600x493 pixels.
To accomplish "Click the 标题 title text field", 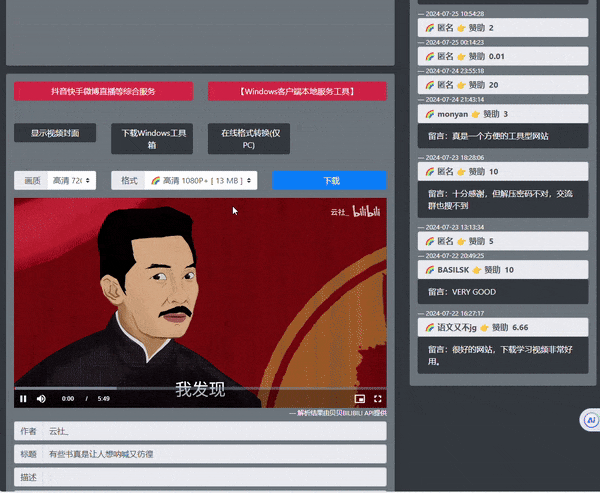I will (215, 454).
